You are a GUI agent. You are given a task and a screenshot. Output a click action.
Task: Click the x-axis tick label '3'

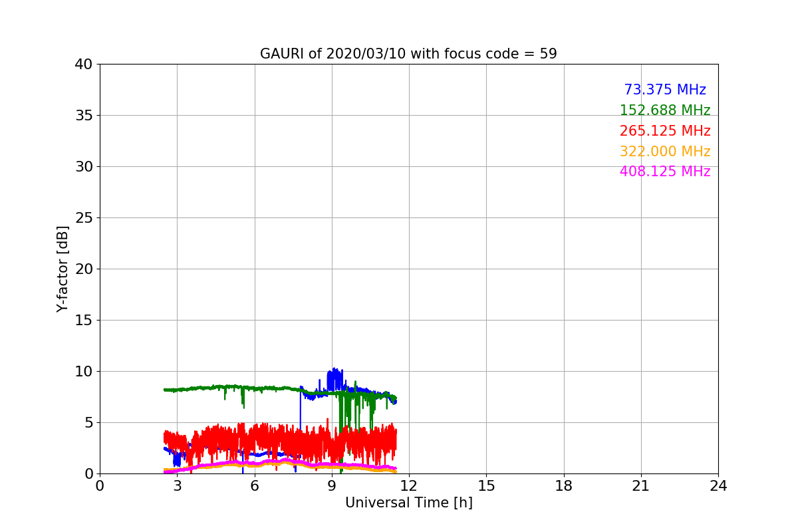pos(177,486)
